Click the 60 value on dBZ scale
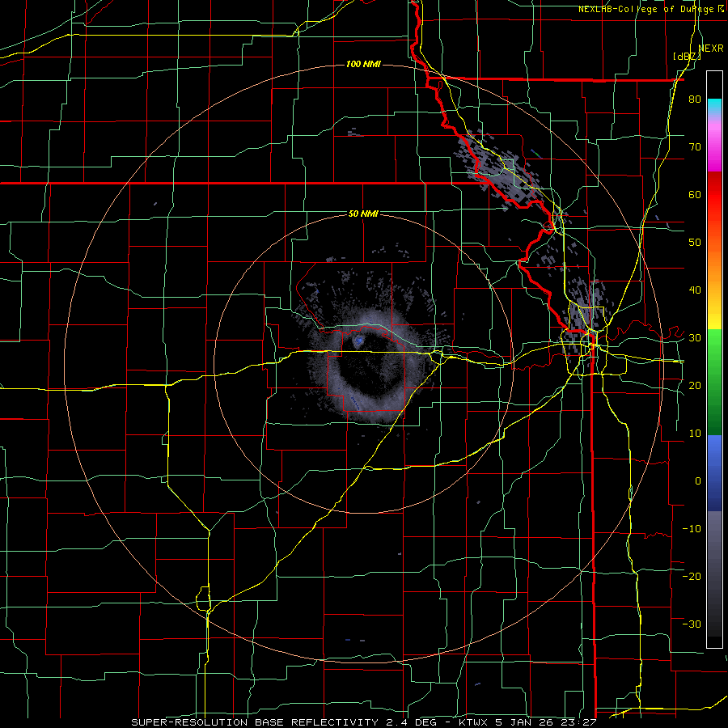The width and height of the screenshot is (728, 728). click(695, 194)
